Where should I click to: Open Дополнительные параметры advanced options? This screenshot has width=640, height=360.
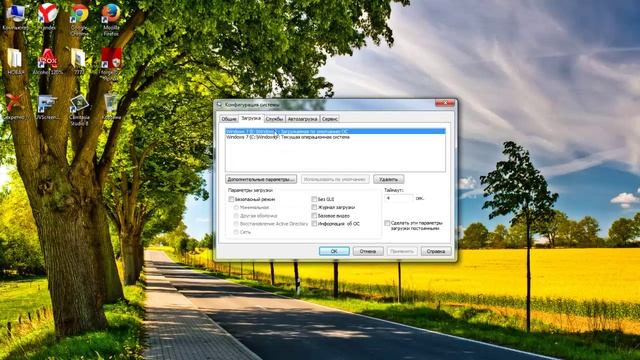tap(261, 179)
